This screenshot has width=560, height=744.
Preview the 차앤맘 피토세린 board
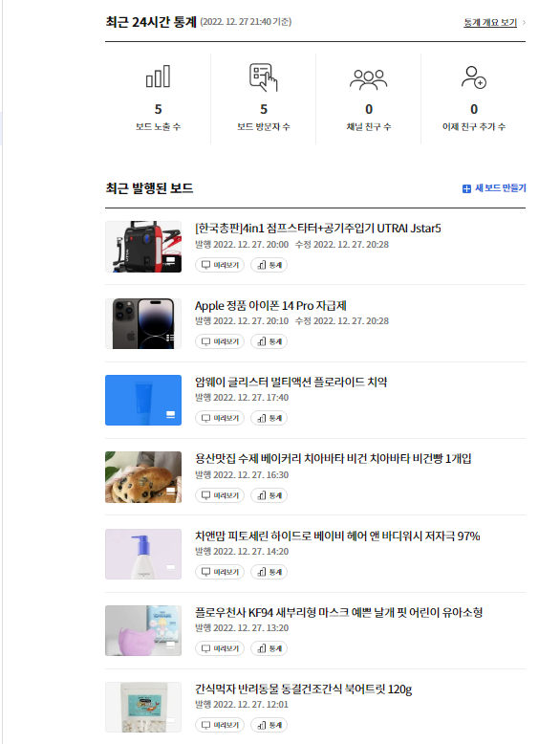point(220,572)
